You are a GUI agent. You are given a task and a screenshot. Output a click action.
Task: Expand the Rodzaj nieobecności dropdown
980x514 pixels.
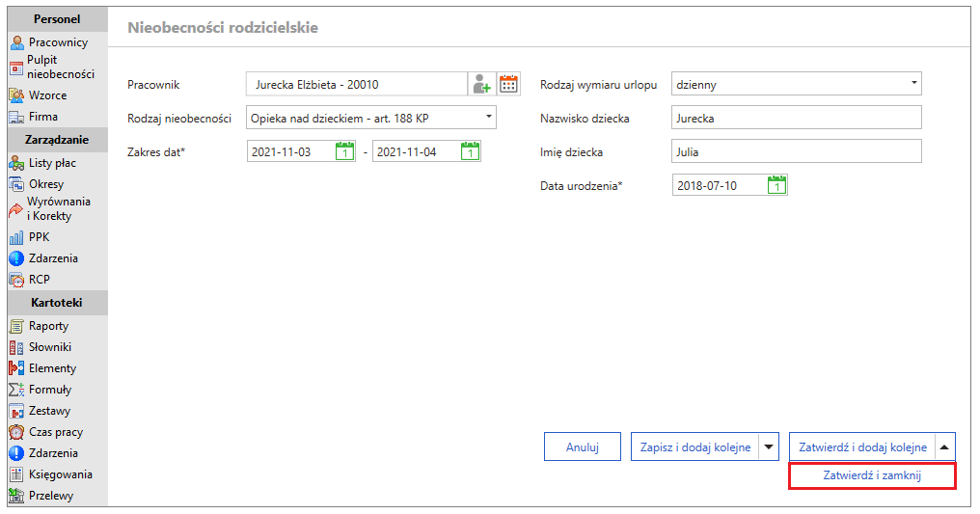pos(489,117)
